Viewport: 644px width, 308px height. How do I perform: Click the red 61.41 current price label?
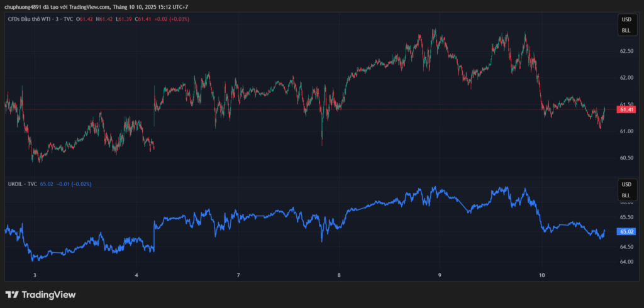626,109
